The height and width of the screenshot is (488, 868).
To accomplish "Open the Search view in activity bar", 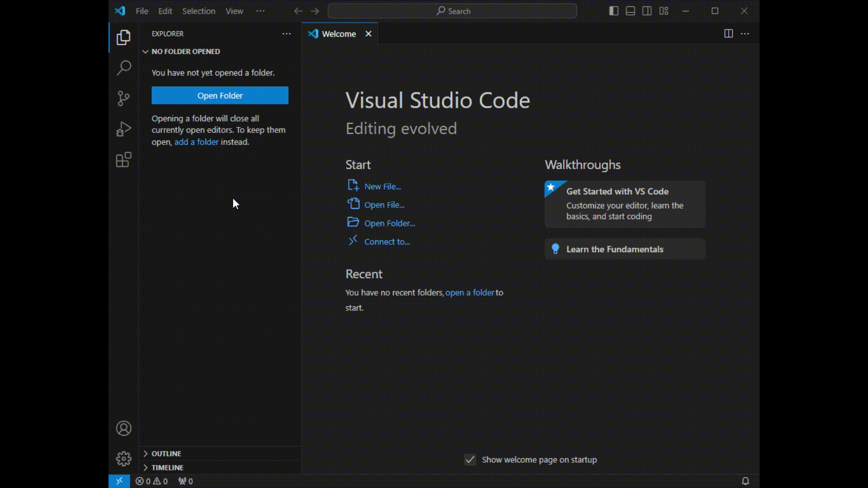I will (123, 68).
